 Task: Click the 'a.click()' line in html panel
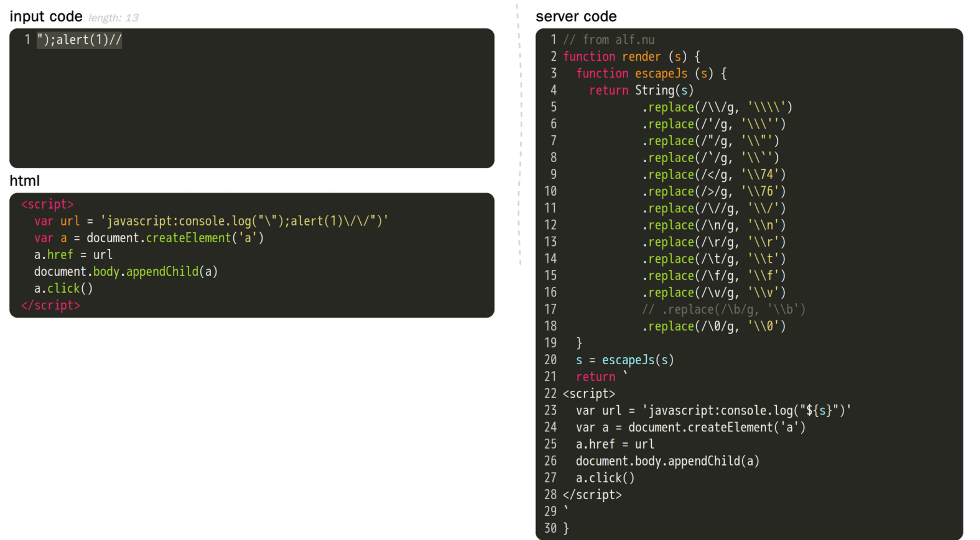pos(64,289)
